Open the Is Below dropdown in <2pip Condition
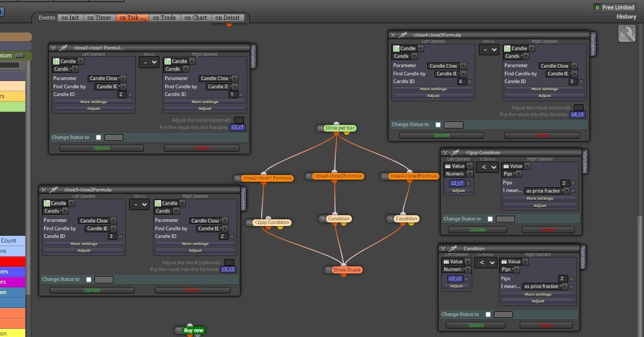Viewport: 644px width, 337px height. click(x=487, y=167)
